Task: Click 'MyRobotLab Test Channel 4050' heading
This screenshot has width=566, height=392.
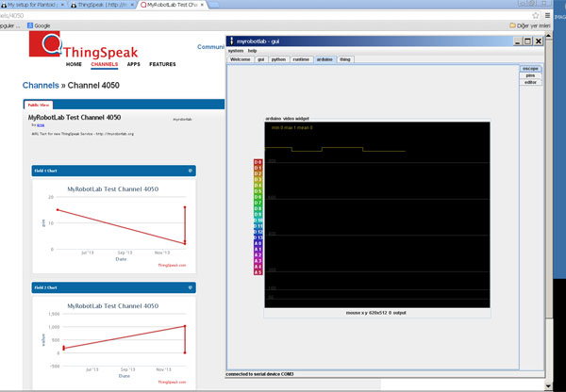Action: pyautogui.click(x=75, y=117)
